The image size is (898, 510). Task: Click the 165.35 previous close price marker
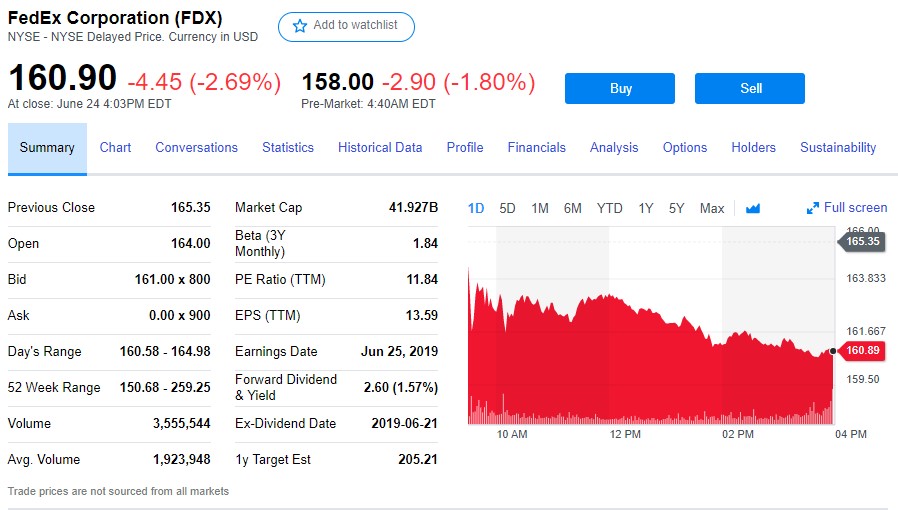[862, 241]
